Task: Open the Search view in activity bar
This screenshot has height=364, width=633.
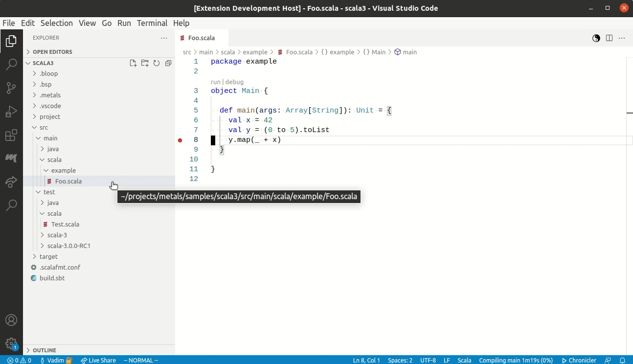Action: click(x=11, y=65)
